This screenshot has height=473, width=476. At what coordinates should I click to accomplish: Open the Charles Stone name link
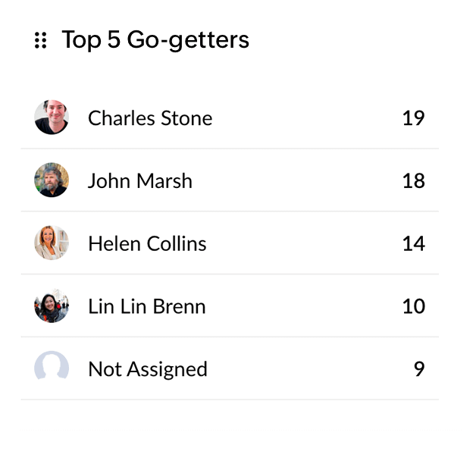[150, 117]
